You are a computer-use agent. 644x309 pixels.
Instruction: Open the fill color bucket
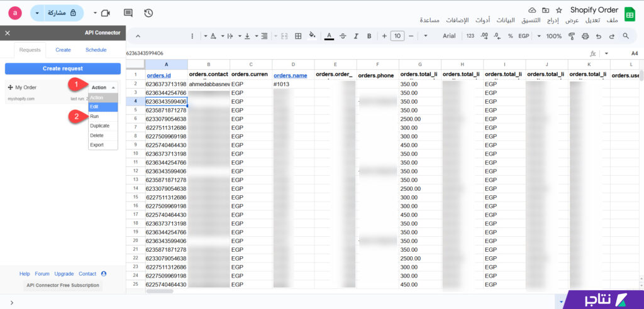[312, 36]
